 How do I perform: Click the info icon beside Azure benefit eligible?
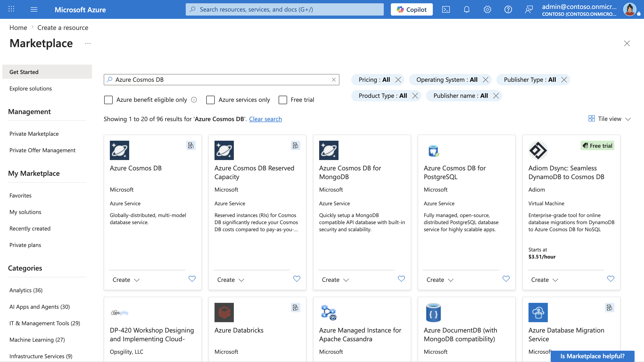point(194,100)
